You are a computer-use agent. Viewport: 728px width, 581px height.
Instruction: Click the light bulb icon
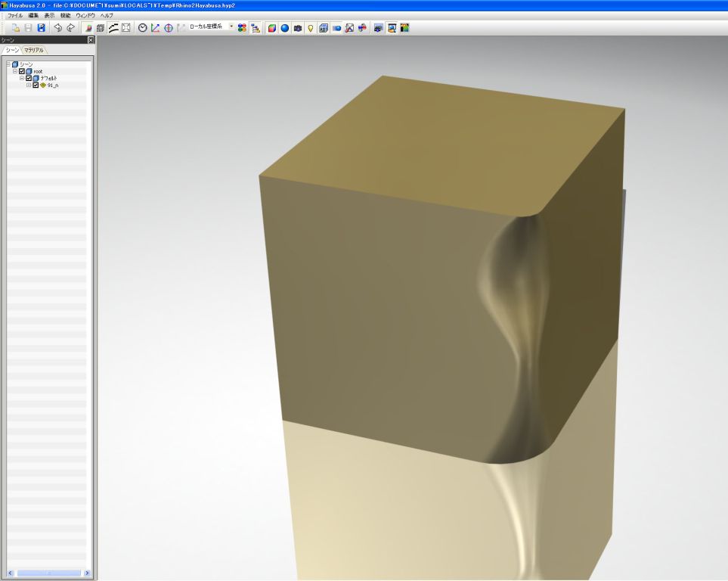(311, 28)
